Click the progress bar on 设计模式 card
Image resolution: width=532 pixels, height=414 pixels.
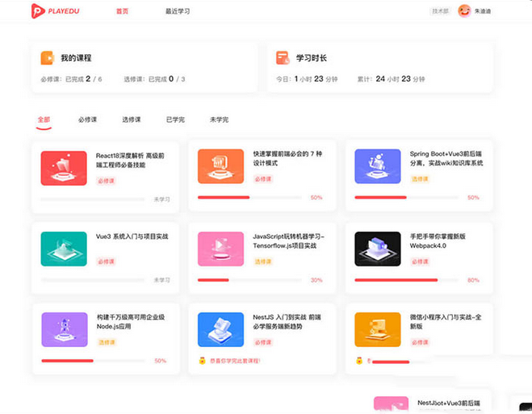tap(249, 198)
